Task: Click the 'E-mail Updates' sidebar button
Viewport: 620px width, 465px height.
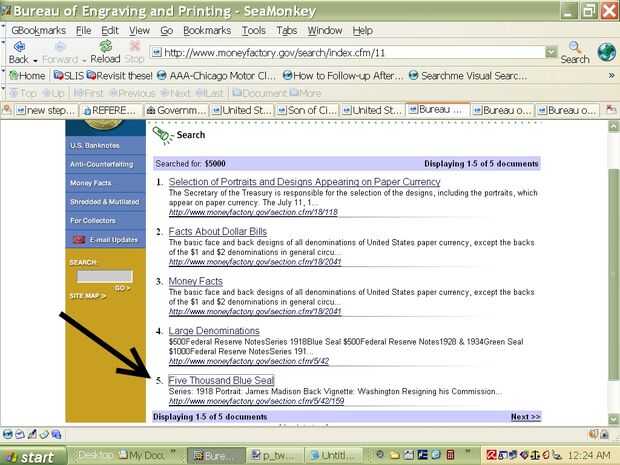Action: (105, 240)
